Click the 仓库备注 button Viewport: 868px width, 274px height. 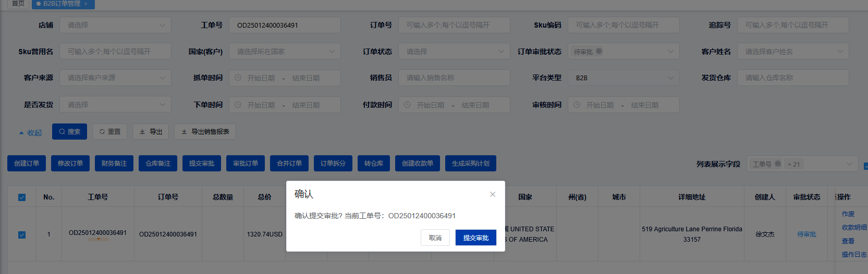coord(158,164)
